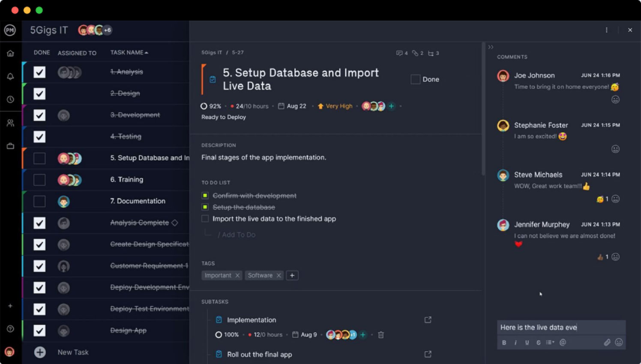Delete the Implementation subtask with the trash icon
This screenshot has width=641, height=364.
pyautogui.click(x=381, y=334)
